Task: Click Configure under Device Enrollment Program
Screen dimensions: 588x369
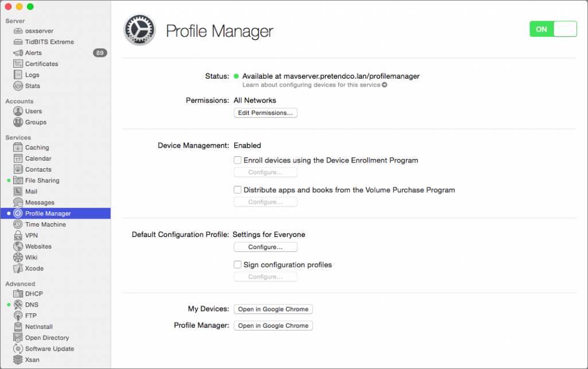Action: pos(265,172)
